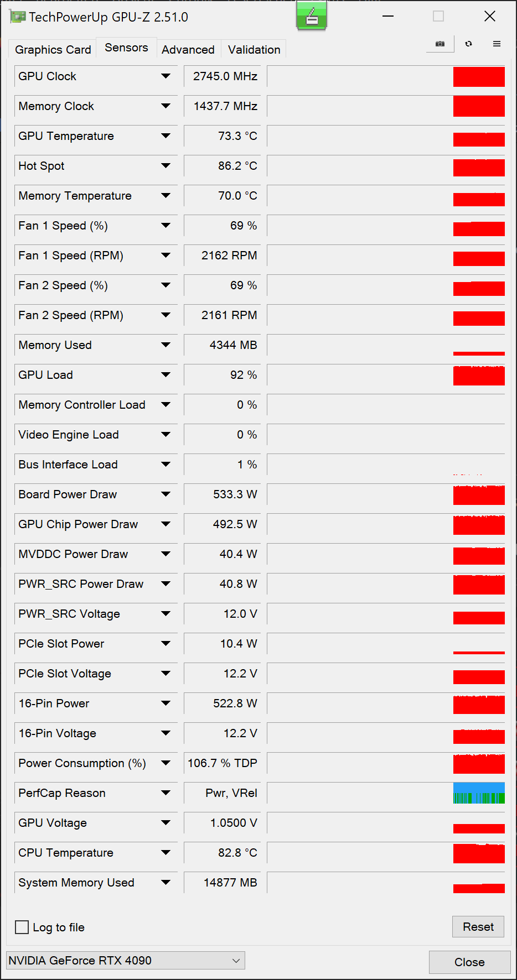Click the Close button
The height and width of the screenshot is (980, 517).
point(469,962)
